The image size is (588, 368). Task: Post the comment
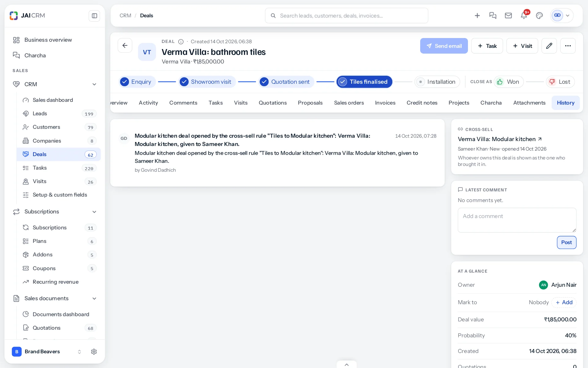[x=567, y=242]
